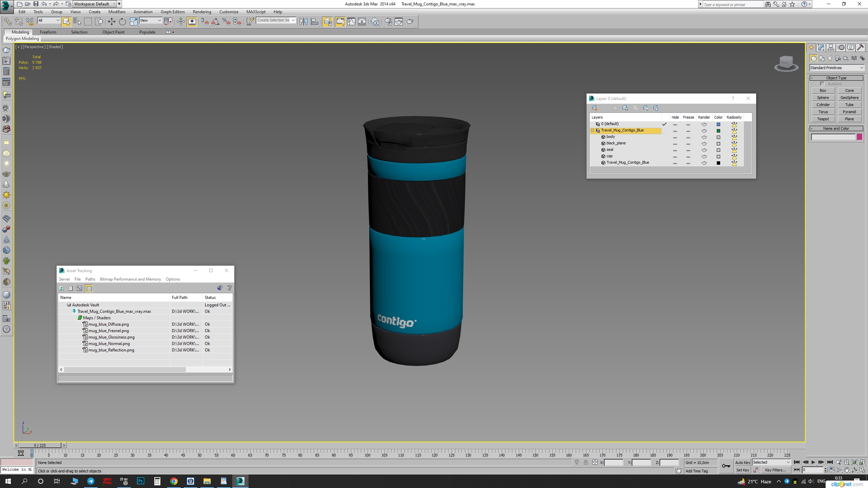Enable the AutoGrid checkbox
This screenshot has height=488, width=868.
[x=822, y=84]
